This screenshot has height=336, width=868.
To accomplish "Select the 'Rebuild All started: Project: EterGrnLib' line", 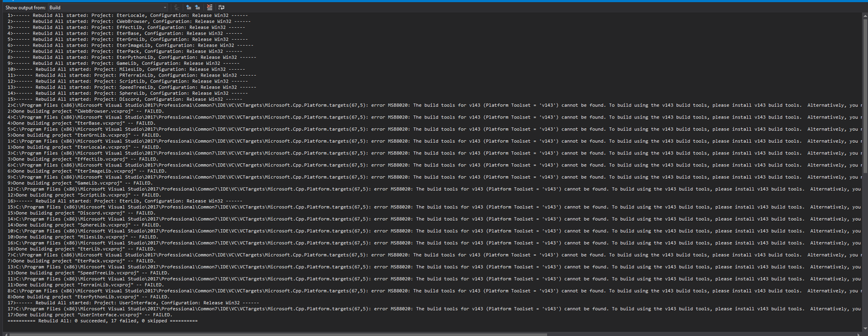I will (x=128, y=39).
